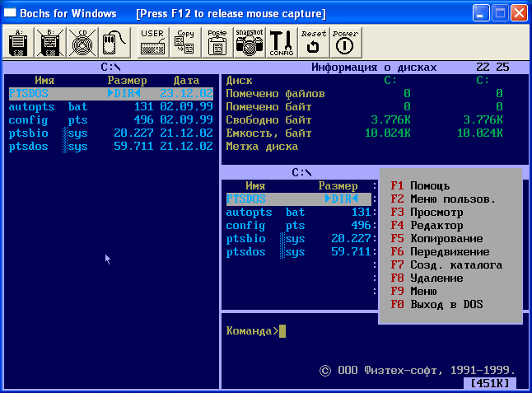This screenshot has width=532, height=393.
Task: Toggle the mouse capture icon
Action: [x=114, y=43]
